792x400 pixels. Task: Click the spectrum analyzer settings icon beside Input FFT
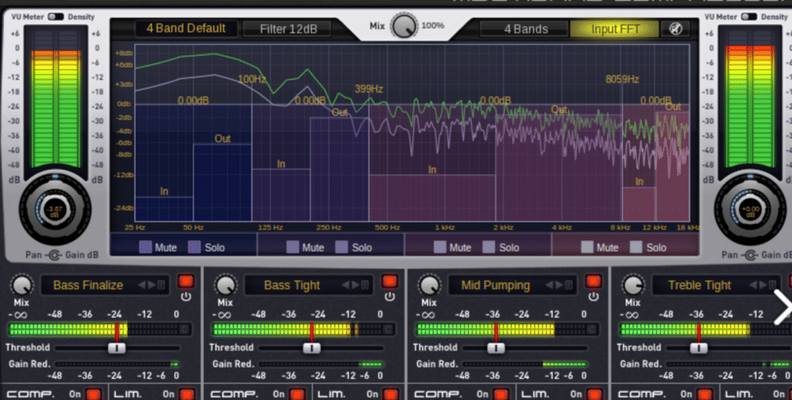[x=676, y=29]
